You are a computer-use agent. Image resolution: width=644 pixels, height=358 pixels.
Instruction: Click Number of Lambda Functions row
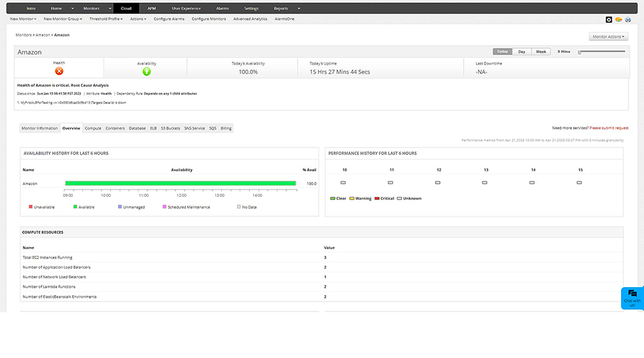coord(321,287)
